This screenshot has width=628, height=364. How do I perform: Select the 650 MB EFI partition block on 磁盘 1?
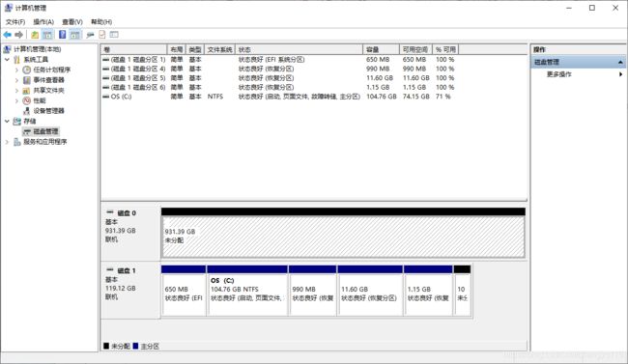click(x=184, y=294)
